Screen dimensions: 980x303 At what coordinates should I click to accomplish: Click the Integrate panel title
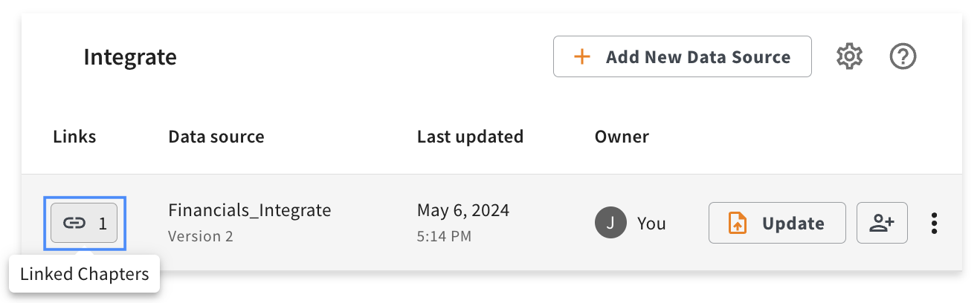click(130, 56)
